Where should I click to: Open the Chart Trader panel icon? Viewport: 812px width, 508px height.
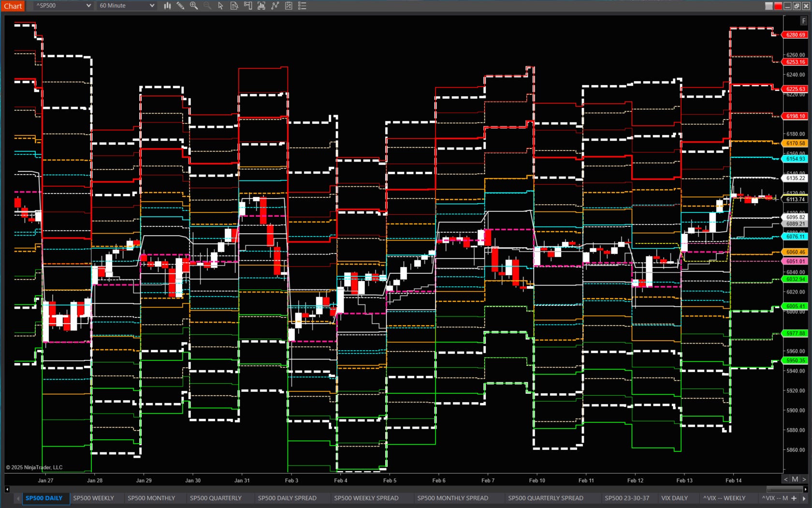pos(248,6)
